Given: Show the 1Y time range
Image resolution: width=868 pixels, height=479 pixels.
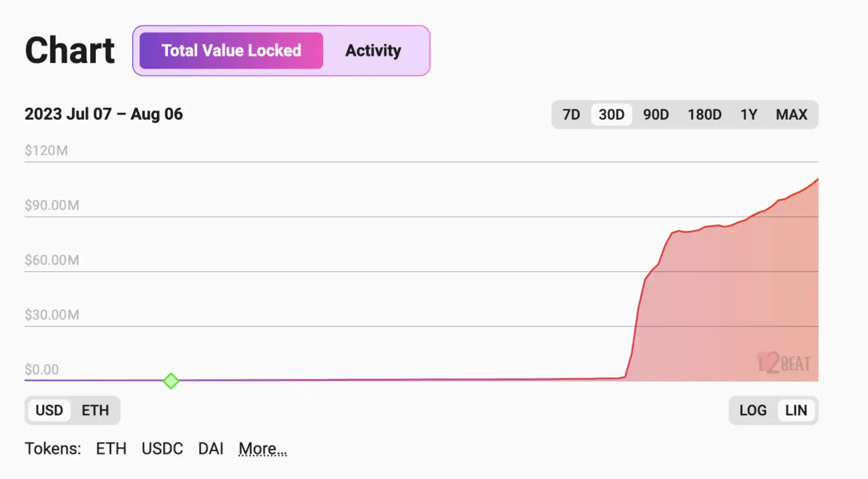Looking at the screenshot, I should (x=748, y=115).
